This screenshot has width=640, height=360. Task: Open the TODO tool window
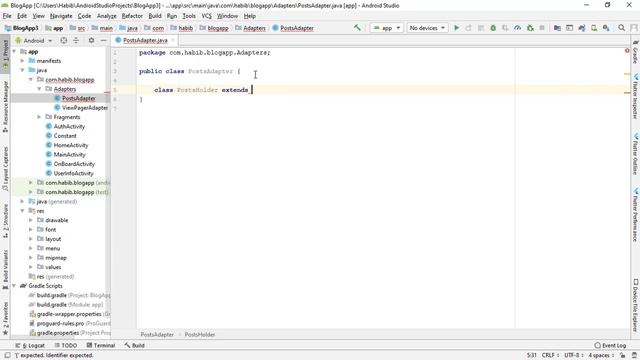66,345
